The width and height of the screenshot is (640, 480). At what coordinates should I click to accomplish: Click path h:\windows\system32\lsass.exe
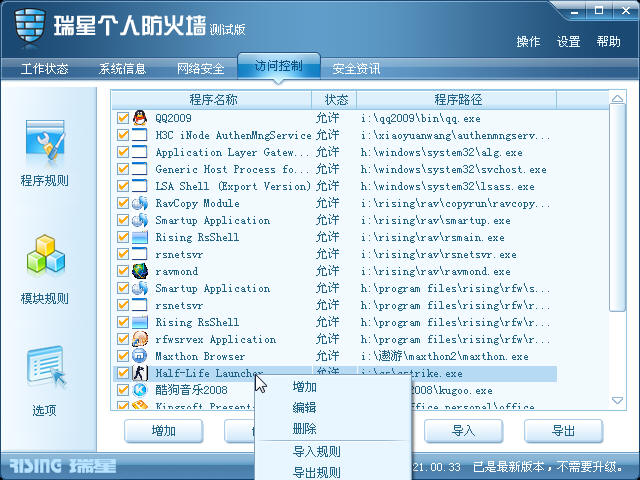pyautogui.click(x=448, y=187)
